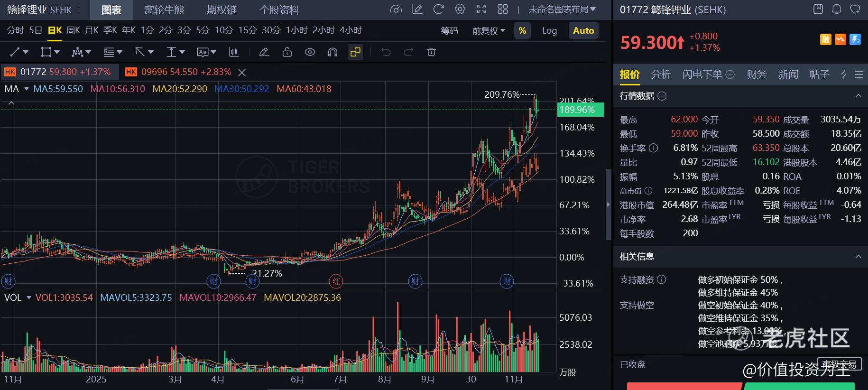Toggle drawings visibility with eye icon
Image resolution: width=868 pixels, height=390 pixels.
pyautogui.click(x=310, y=52)
